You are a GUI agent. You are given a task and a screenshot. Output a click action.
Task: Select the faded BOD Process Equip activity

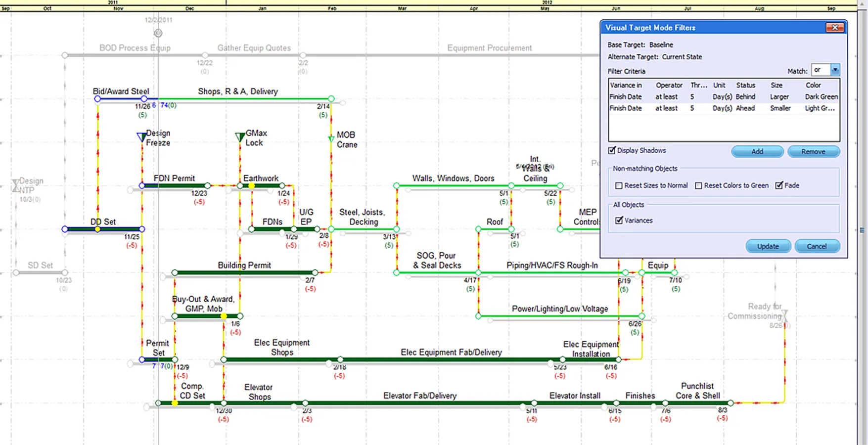click(135, 48)
